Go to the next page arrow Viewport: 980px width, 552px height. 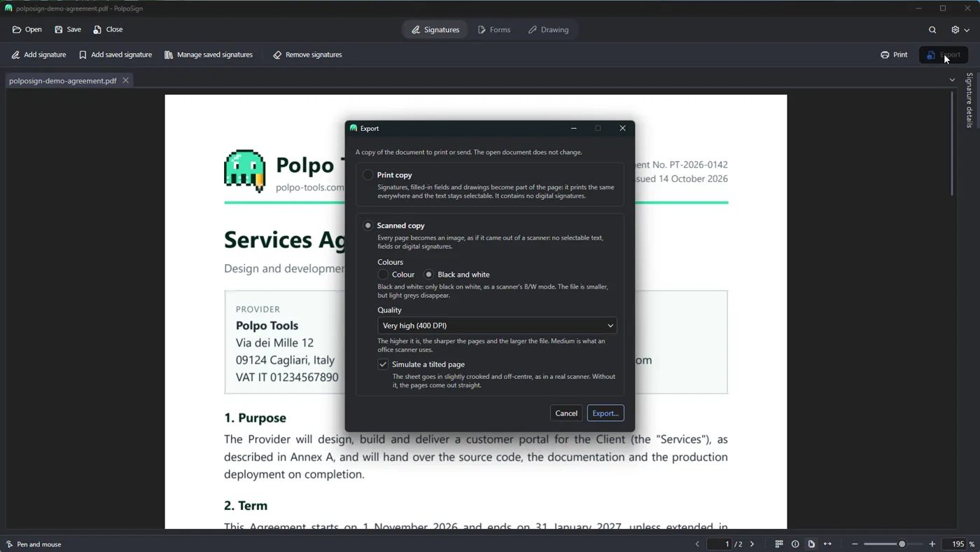[x=752, y=544]
